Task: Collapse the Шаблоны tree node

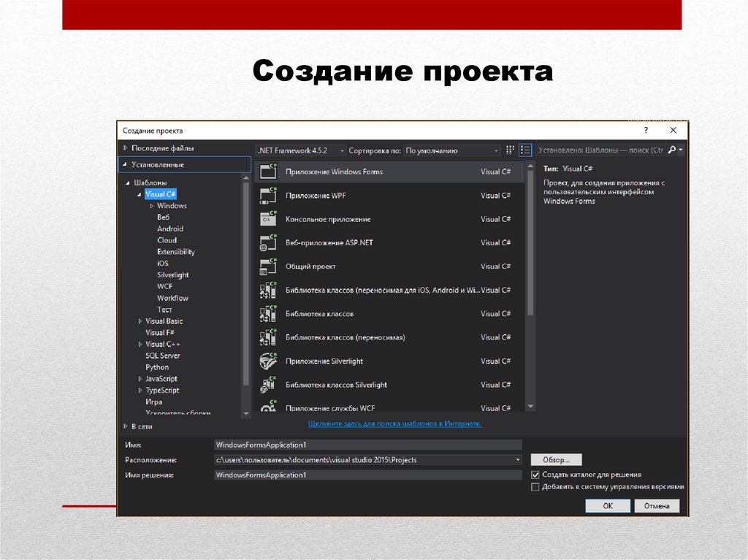Action: (x=128, y=183)
